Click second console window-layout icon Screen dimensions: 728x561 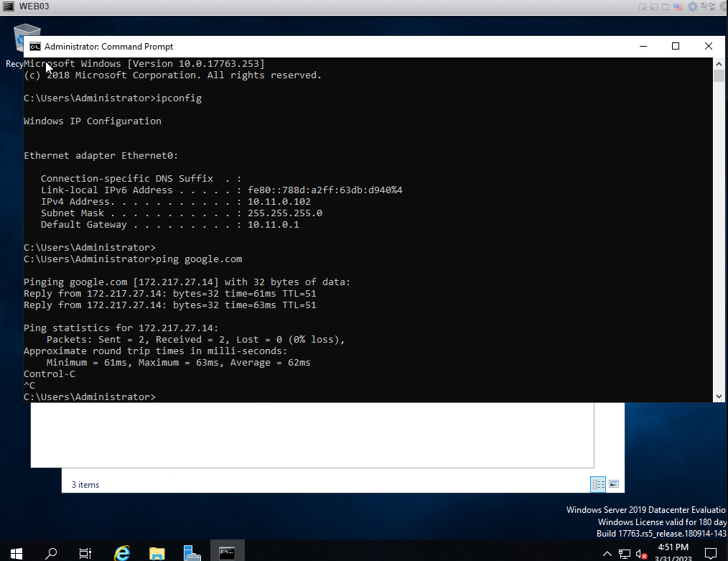tap(654, 7)
